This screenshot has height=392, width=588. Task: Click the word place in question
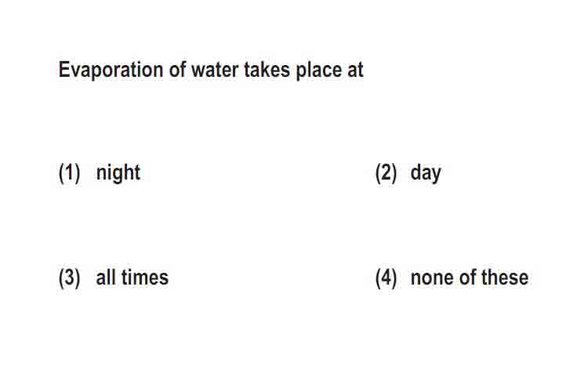click(x=319, y=70)
